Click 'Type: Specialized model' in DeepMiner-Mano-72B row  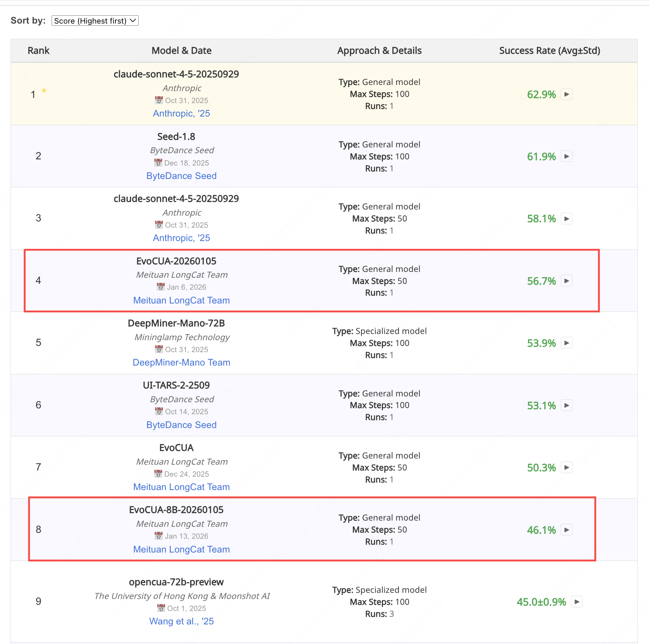pyautogui.click(x=379, y=331)
